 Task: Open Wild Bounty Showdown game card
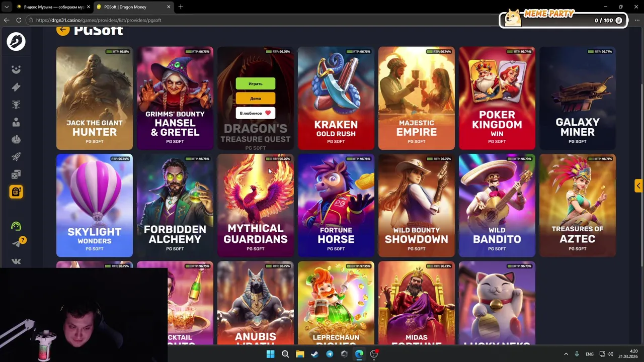click(x=417, y=206)
